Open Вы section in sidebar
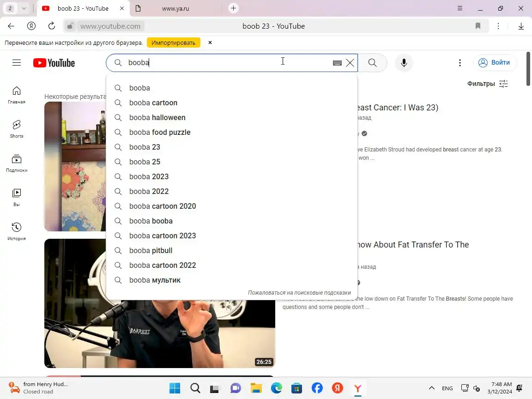532x399 pixels. (x=17, y=198)
